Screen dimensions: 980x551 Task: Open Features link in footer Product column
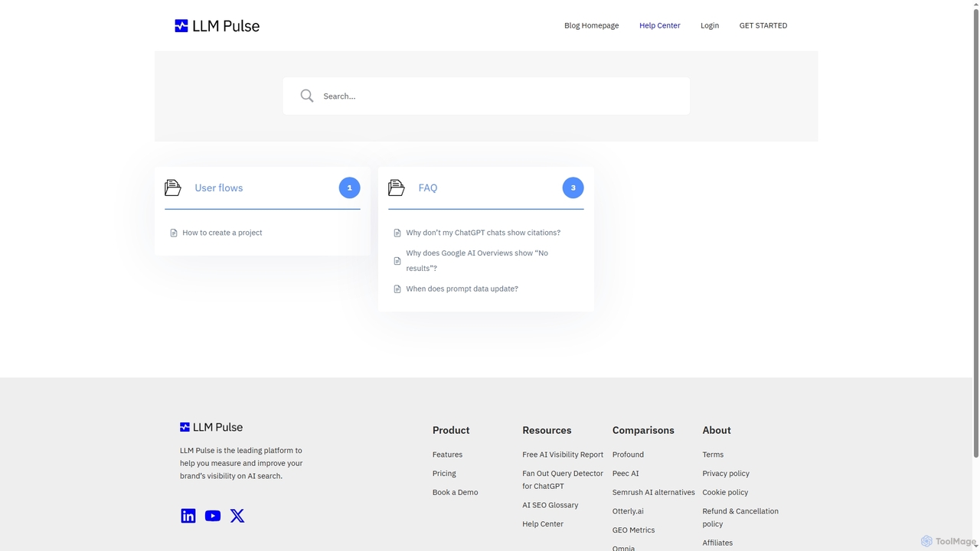coord(447,455)
